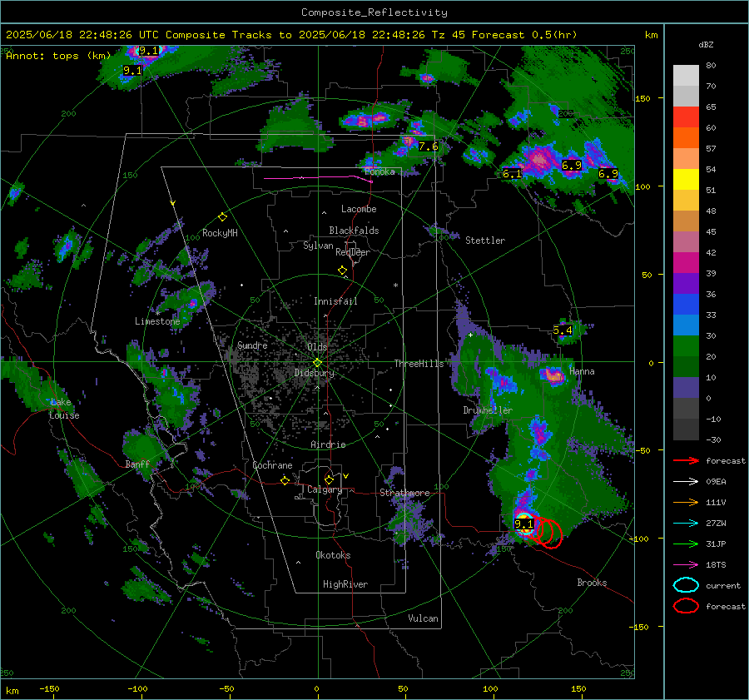749x700 pixels.
Task: Click the Brooks city label
Action: (x=592, y=583)
